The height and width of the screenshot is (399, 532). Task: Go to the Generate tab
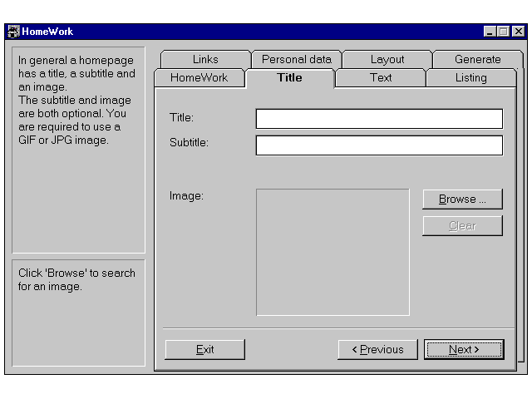[477, 59]
